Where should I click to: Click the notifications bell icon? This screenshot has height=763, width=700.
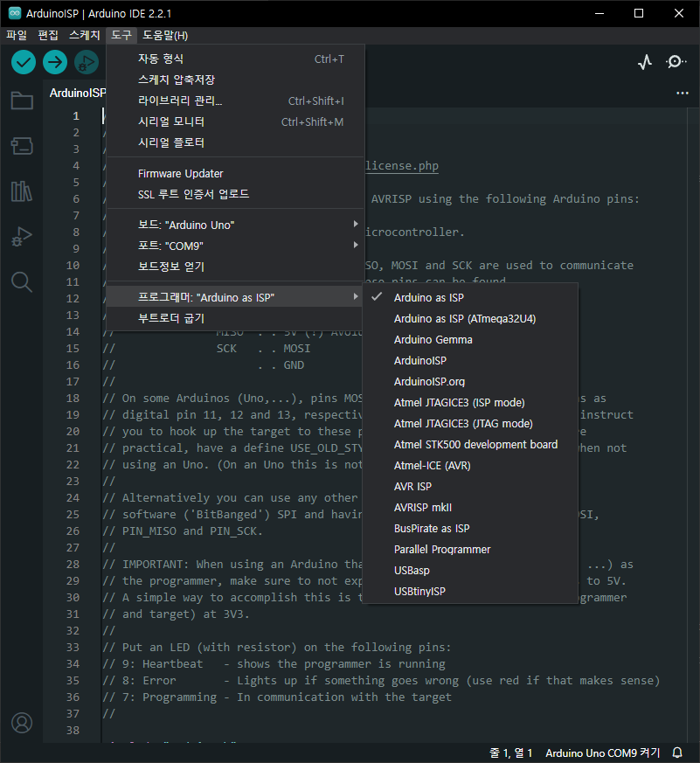click(x=677, y=753)
